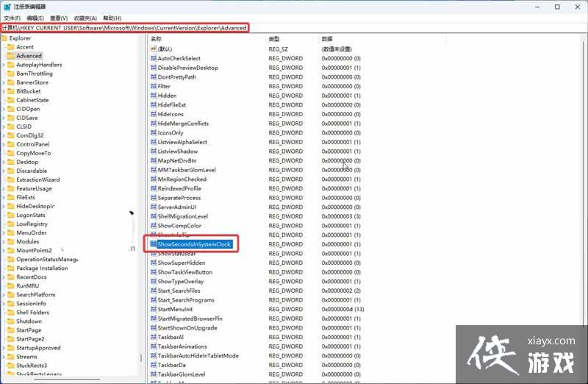Select the Shell Folders key

pos(32,313)
